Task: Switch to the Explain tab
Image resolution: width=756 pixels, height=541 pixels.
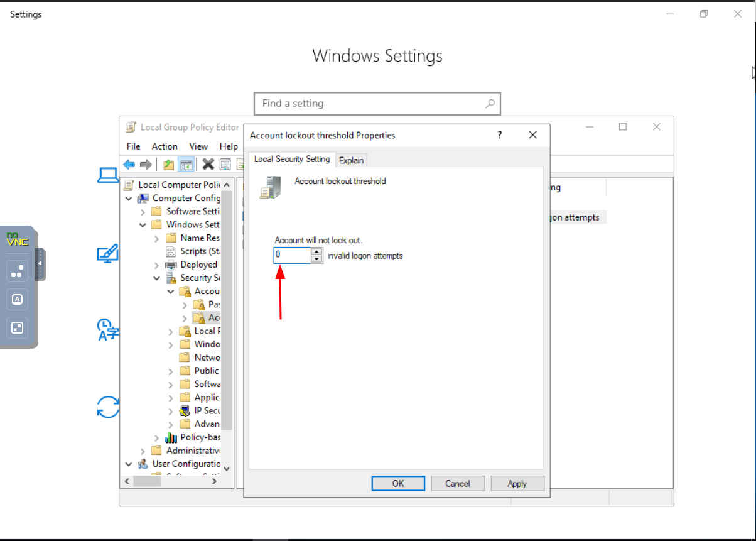Action: click(x=351, y=160)
